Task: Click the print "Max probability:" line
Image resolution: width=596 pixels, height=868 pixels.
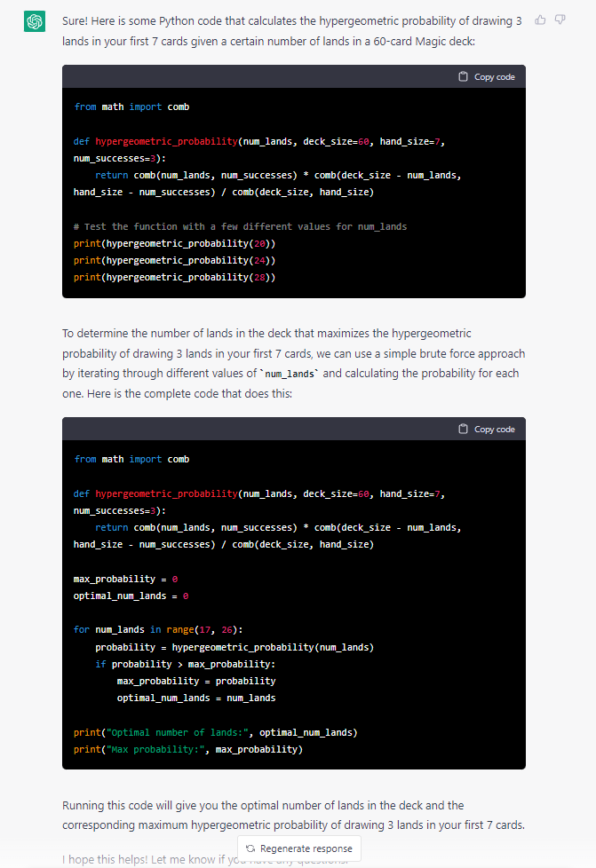Action: pyautogui.click(x=187, y=749)
